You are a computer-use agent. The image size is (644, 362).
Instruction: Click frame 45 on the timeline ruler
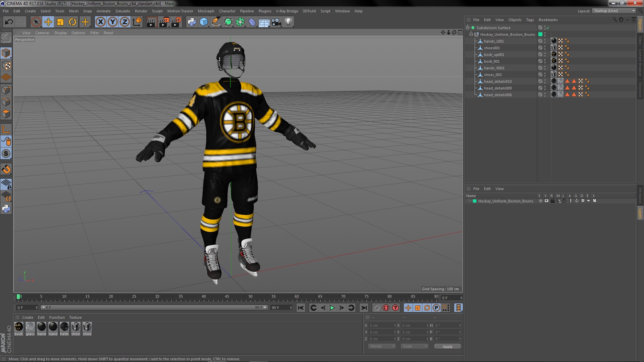coord(227,297)
